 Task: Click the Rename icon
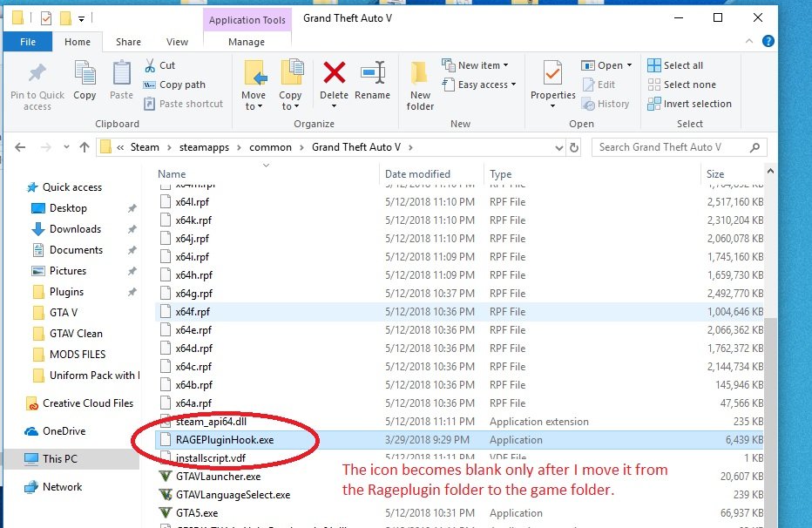[x=372, y=72]
